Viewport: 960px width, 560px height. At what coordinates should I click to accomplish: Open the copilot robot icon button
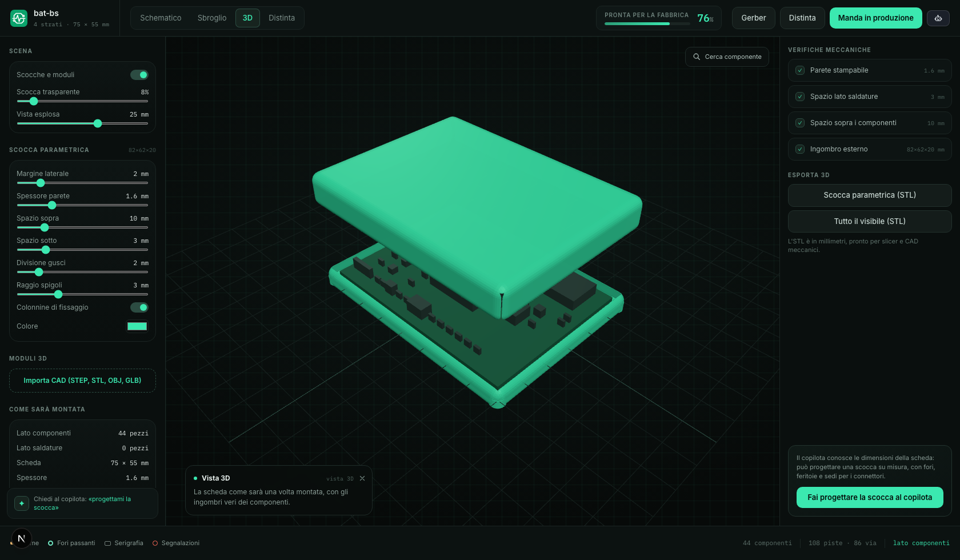938,18
